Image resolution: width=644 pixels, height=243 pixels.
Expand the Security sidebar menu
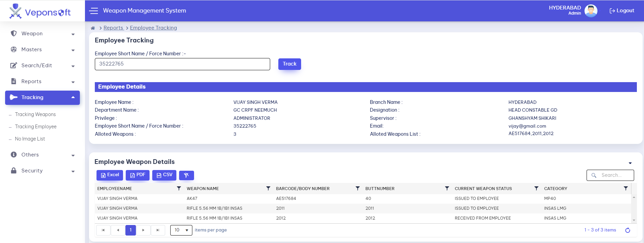tap(42, 171)
